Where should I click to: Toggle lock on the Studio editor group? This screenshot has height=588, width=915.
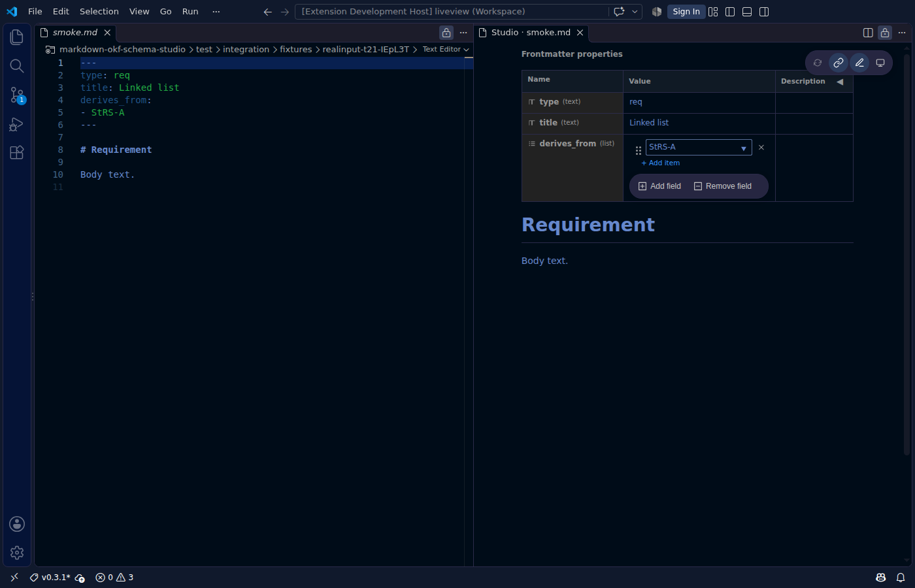coord(885,33)
